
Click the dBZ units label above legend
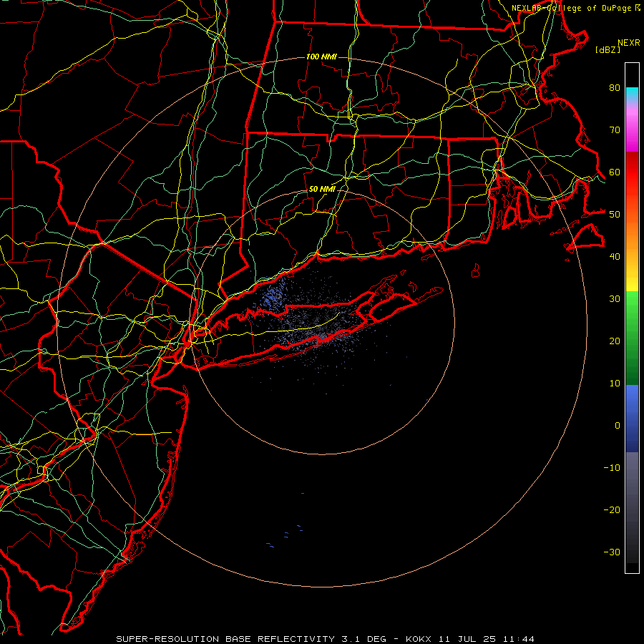[608, 49]
